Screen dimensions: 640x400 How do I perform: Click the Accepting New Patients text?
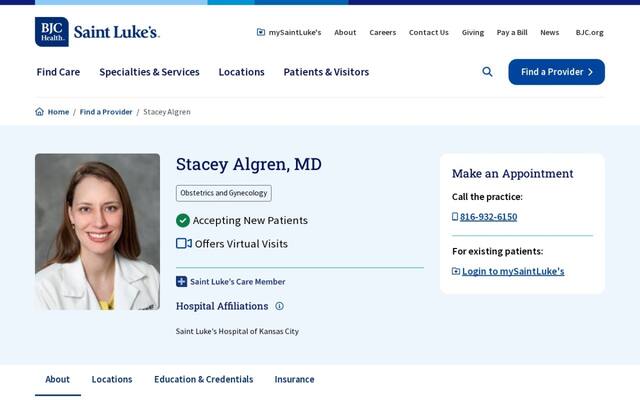point(250,220)
